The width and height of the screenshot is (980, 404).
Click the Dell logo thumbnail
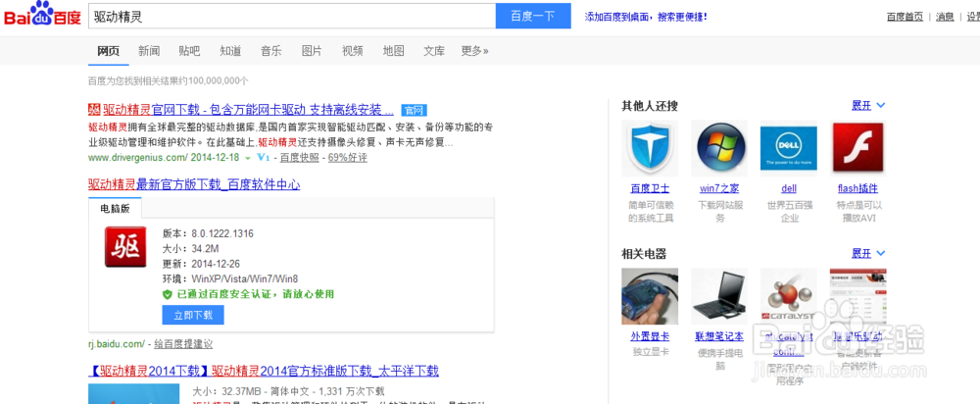[788, 148]
